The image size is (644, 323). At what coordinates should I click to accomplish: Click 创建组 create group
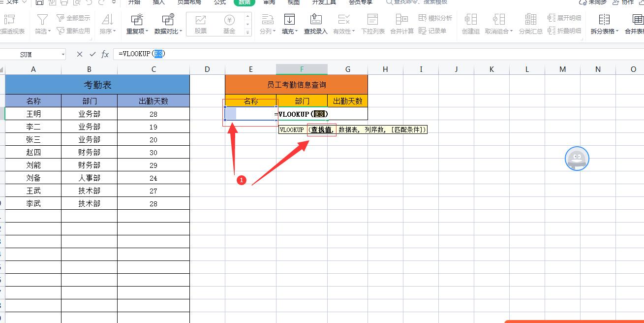[x=471, y=24]
